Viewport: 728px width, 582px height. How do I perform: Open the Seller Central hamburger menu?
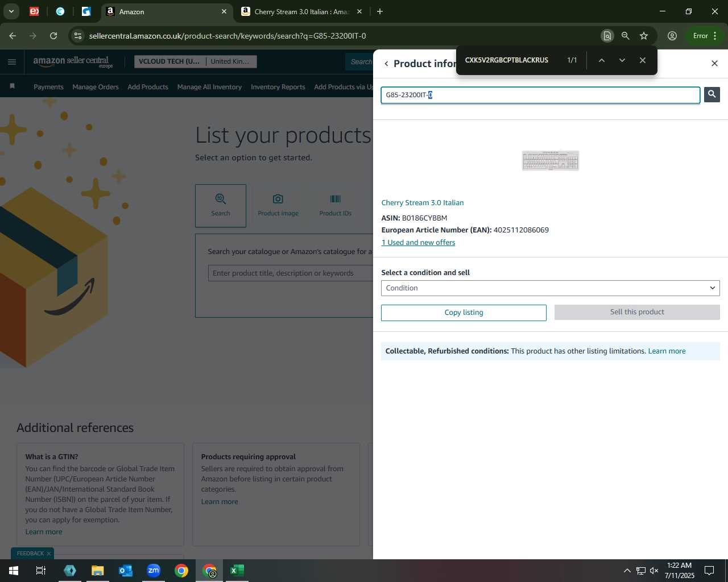(x=12, y=61)
